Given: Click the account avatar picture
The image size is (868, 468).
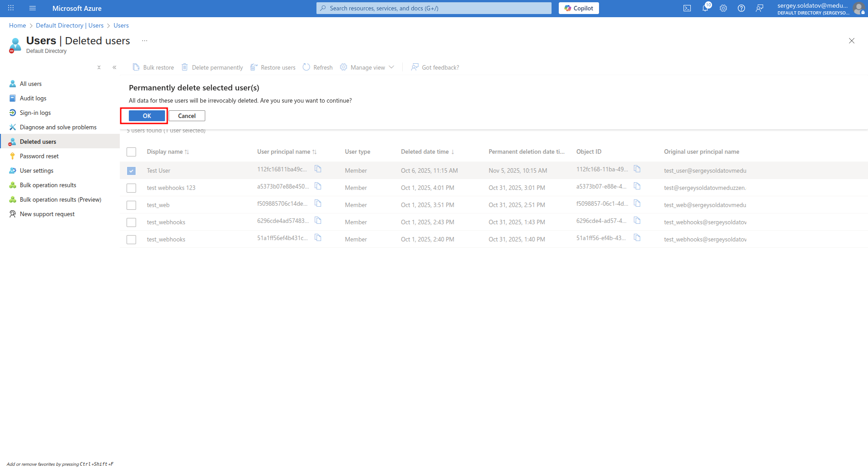Looking at the screenshot, I should click(859, 8).
